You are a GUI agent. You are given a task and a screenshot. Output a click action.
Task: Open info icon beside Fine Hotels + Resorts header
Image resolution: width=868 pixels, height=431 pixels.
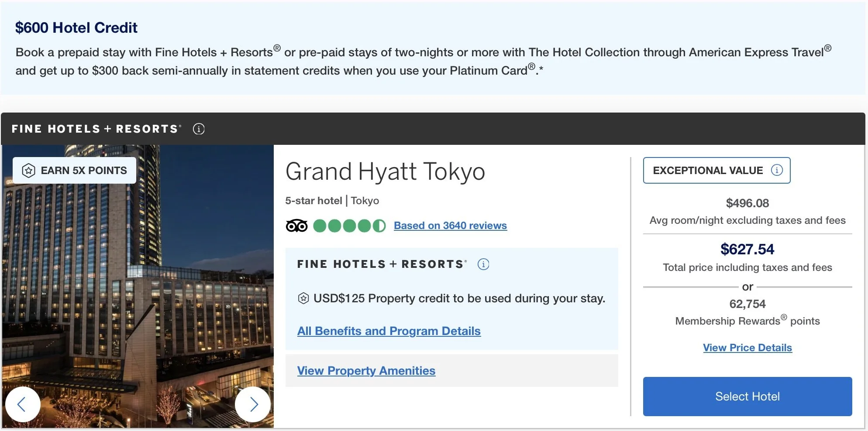pyautogui.click(x=199, y=129)
